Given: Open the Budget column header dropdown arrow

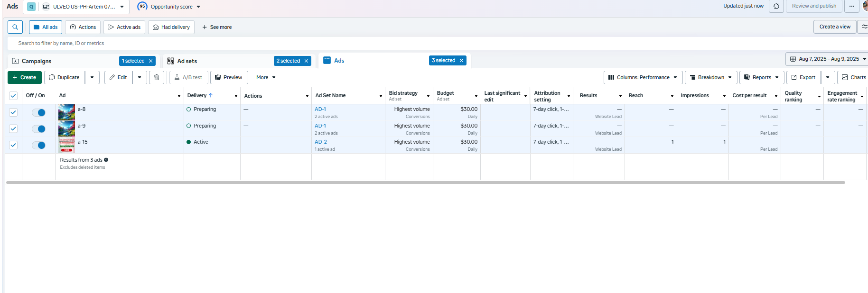Looking at the screenshot, I should click(x=476, y=96).
